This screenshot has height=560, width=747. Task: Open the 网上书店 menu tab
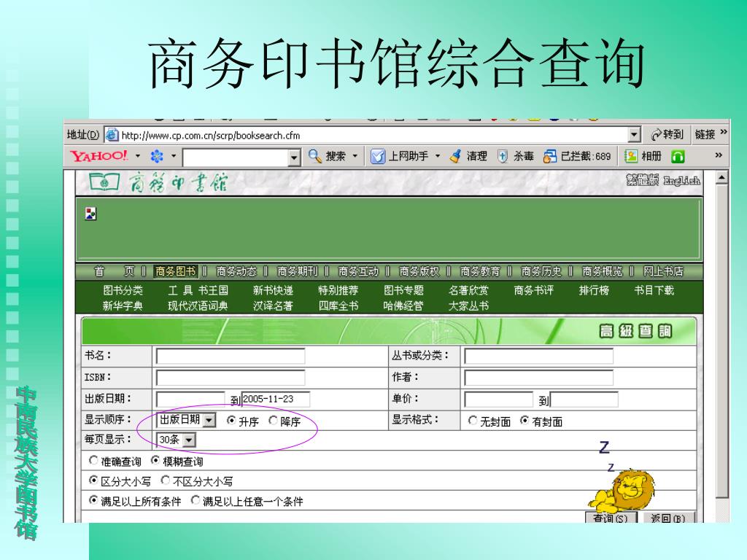pyautogui.click(x=663, y=271)
